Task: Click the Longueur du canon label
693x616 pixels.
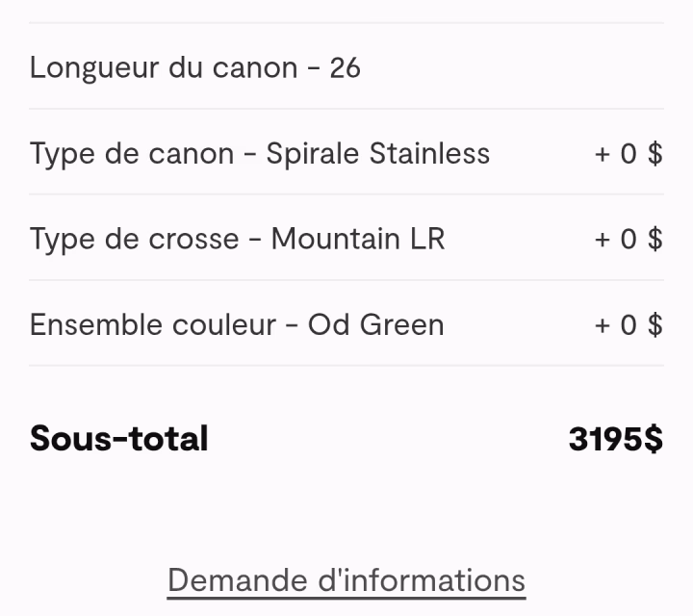Action: [164, 68]
